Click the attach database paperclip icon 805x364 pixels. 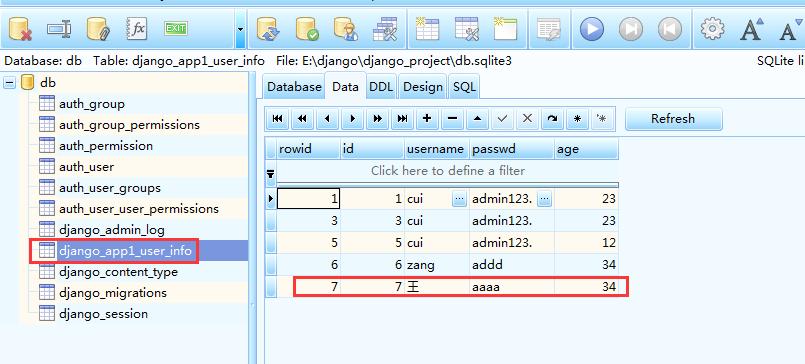(98, 29)
